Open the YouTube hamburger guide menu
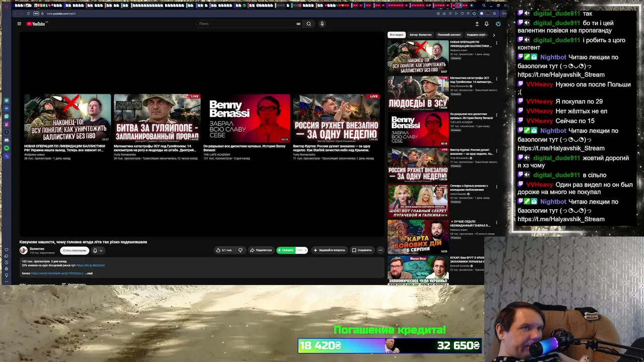Screen dimensions: 644x362 [x=19, y=24]
